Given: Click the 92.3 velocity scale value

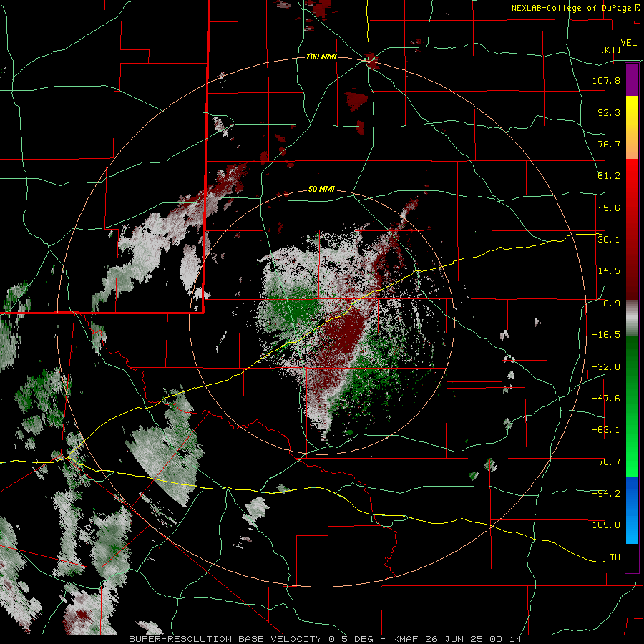Looking at the screenshot, I should [x=609, y=112].
